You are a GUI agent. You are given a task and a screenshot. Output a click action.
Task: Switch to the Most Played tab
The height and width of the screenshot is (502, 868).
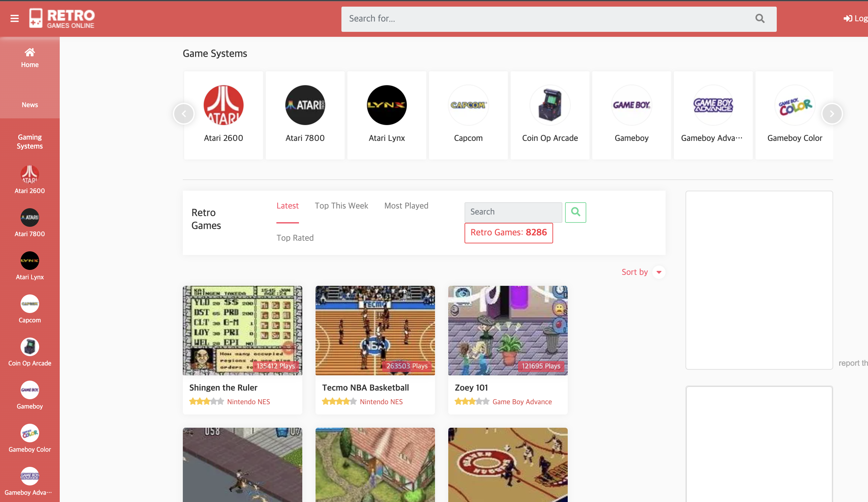[406, 206]
